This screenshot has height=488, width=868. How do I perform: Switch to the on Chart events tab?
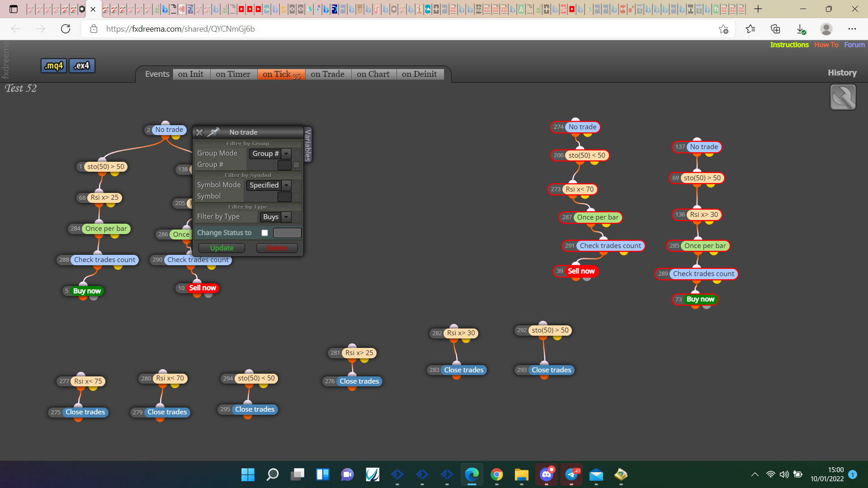pyautogui.click(x=373, y=74)
